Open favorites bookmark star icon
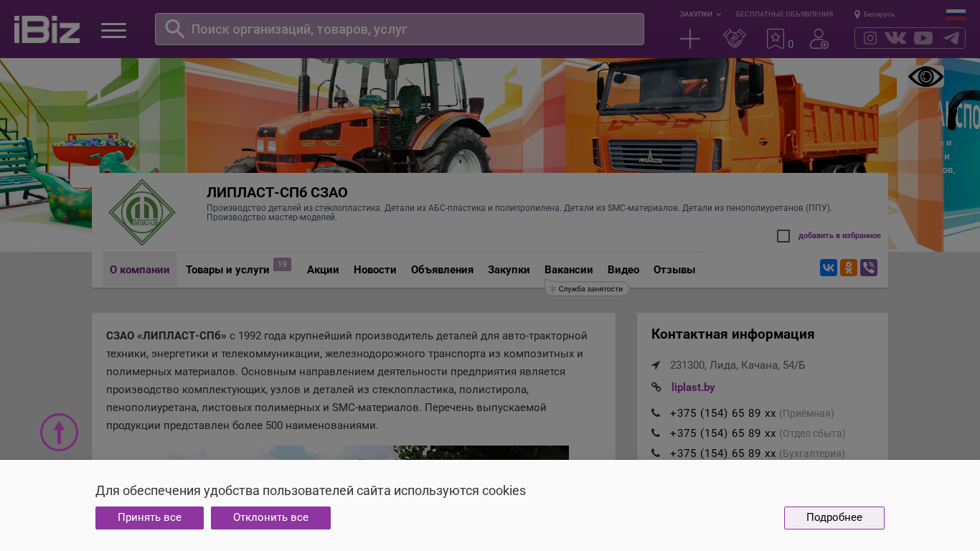 click(x=776, y=39)
